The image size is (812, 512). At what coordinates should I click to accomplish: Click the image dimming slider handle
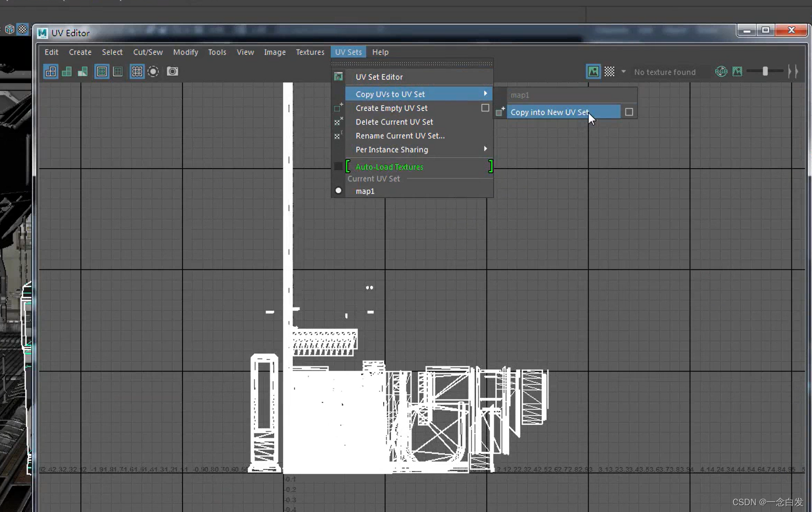[x=765, y=72]
